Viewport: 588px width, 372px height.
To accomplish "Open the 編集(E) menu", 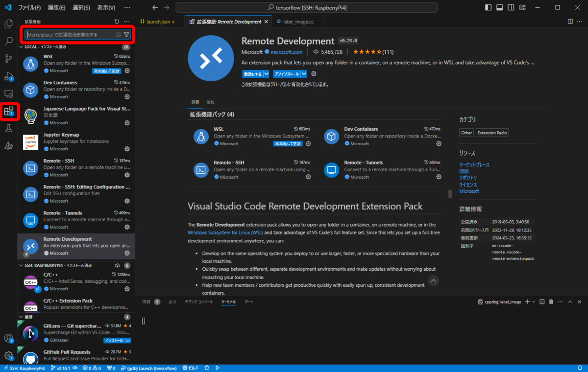I will (56, 7).
